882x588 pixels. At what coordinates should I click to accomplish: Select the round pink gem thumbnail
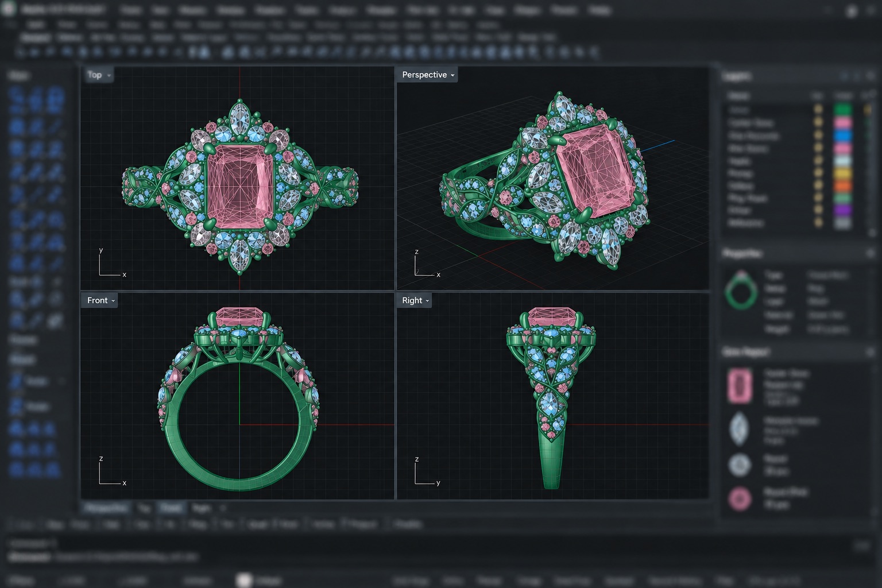coord(740,498)
